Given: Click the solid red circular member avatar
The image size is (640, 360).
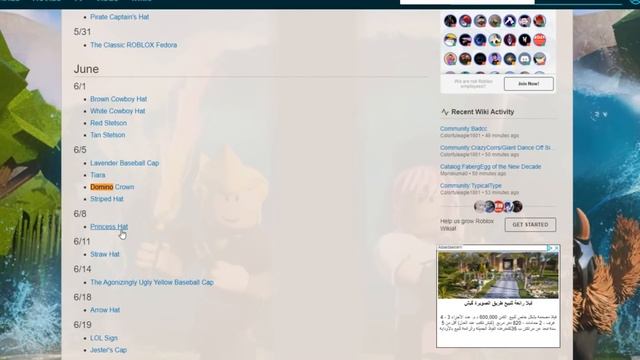Looking at the screenshot, I should pyautogui.click(x=539, y=40).
